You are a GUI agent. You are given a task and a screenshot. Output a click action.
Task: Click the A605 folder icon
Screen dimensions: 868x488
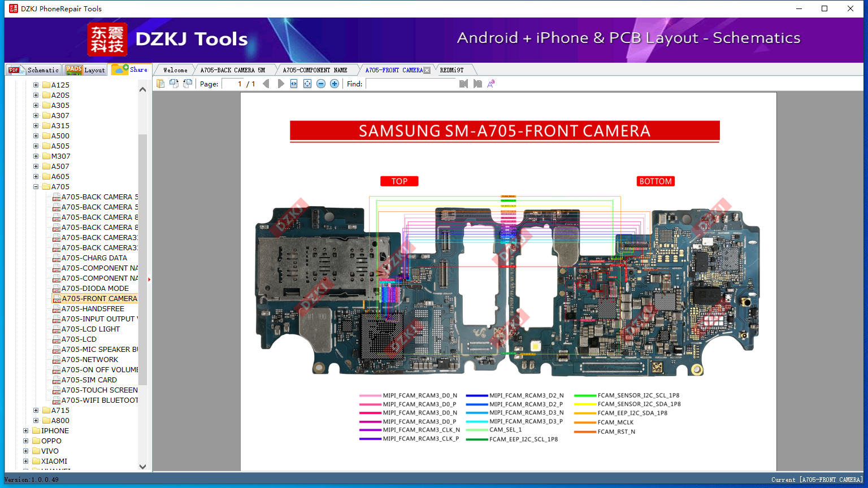tap(46, 177)
